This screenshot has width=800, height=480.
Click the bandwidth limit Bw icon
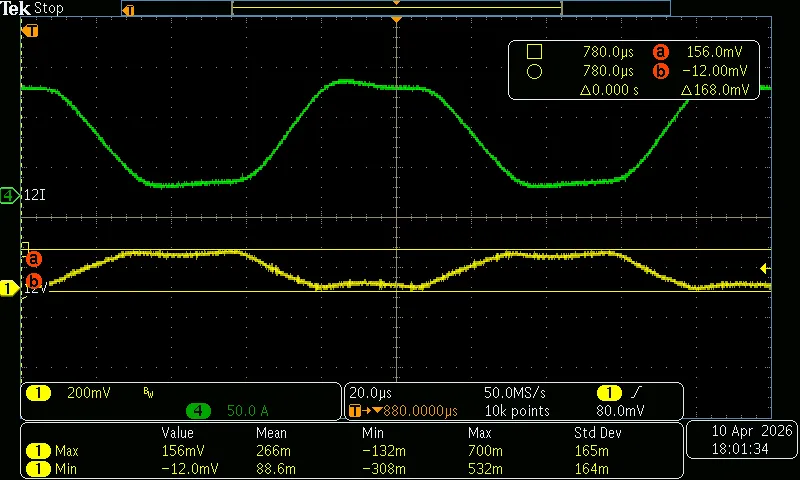(148, 392)
